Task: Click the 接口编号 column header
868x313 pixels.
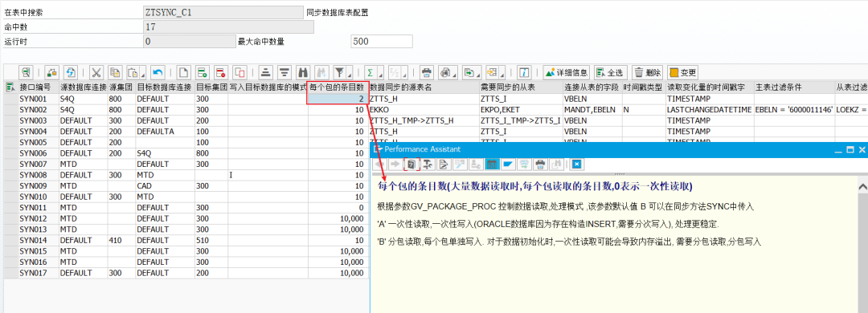Action: point(39,87)
